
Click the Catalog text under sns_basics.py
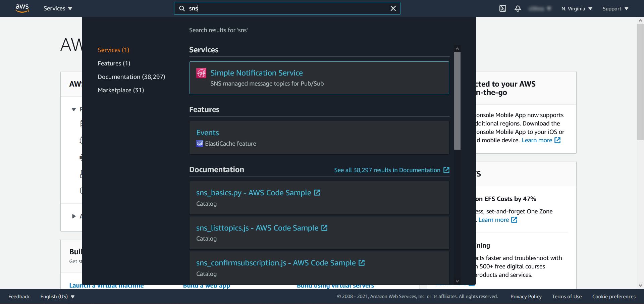206,204
